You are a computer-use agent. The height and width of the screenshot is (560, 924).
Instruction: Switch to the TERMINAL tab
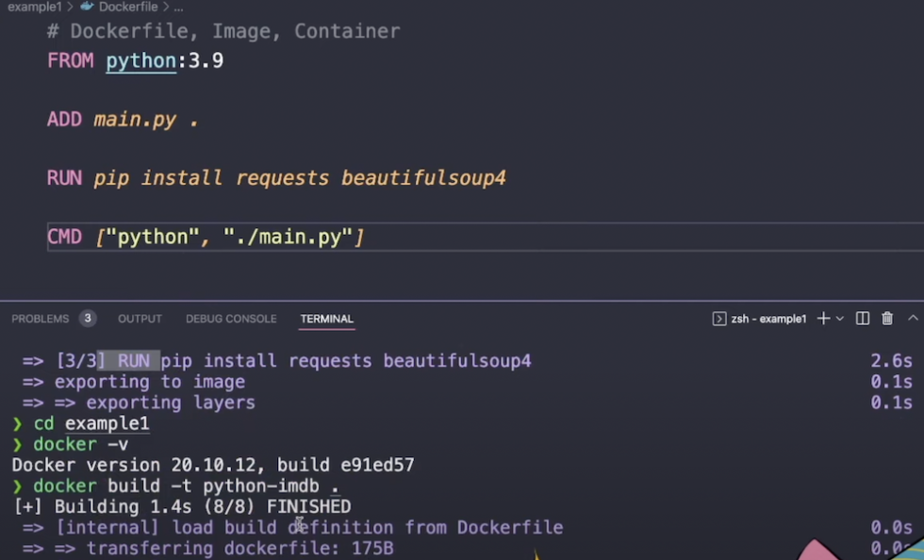(326, 319)
